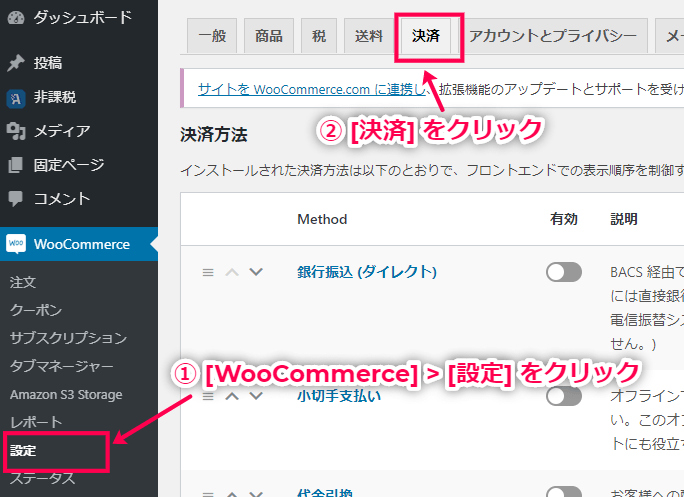Open 銀行振込 (ダイレクト) method link

[367, 272]
